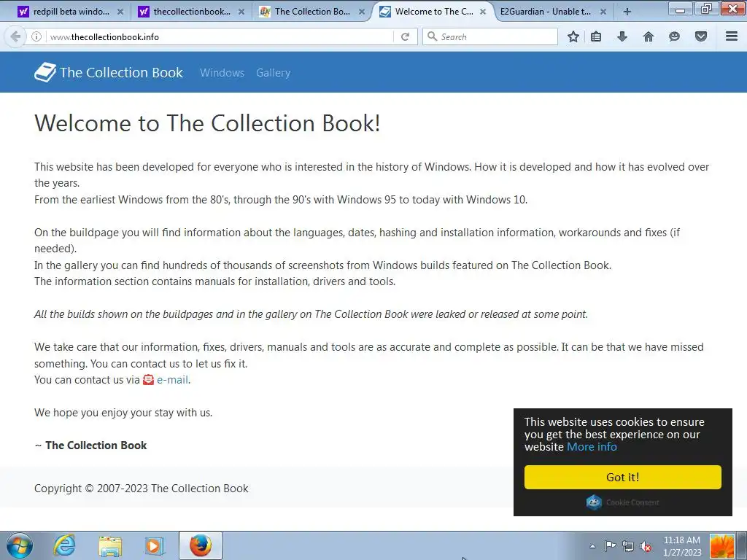Open the Gallery nav menu item
Image resolution: width=747 pixels, height=560 pixels.
click(x=273, y=73)
